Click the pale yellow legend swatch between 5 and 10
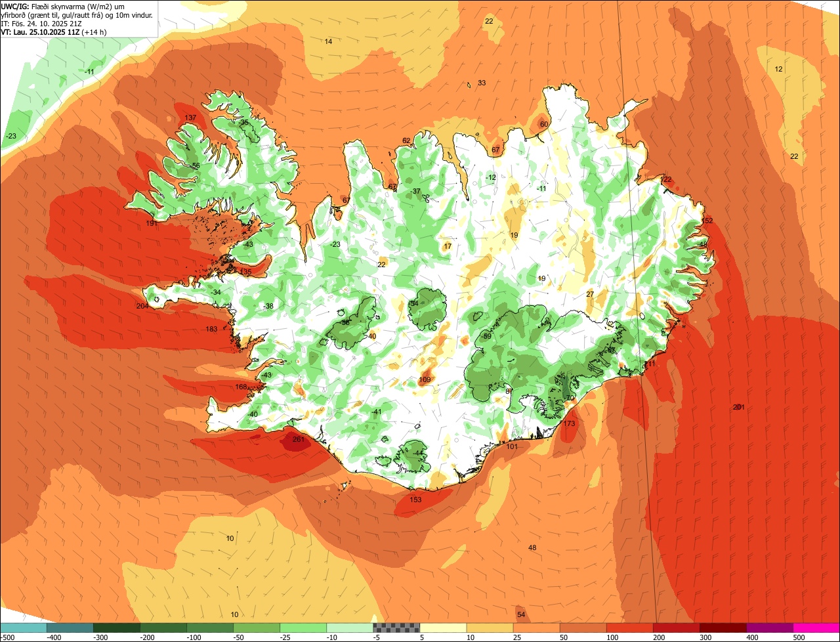The image size is (840, 642). pyautogui.click(x=443, y=628)
